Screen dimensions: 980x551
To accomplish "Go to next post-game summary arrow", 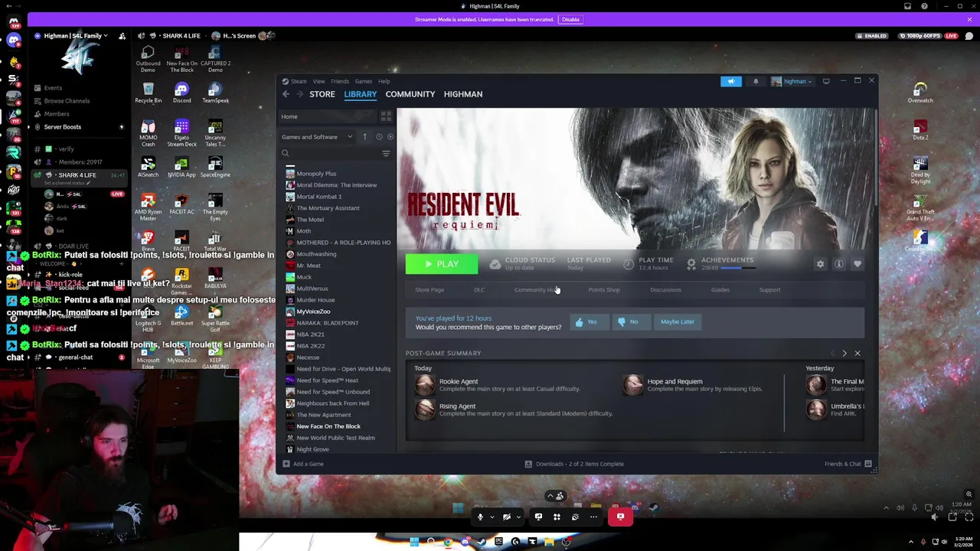I will pyautogui.click(x=844, y=354).
